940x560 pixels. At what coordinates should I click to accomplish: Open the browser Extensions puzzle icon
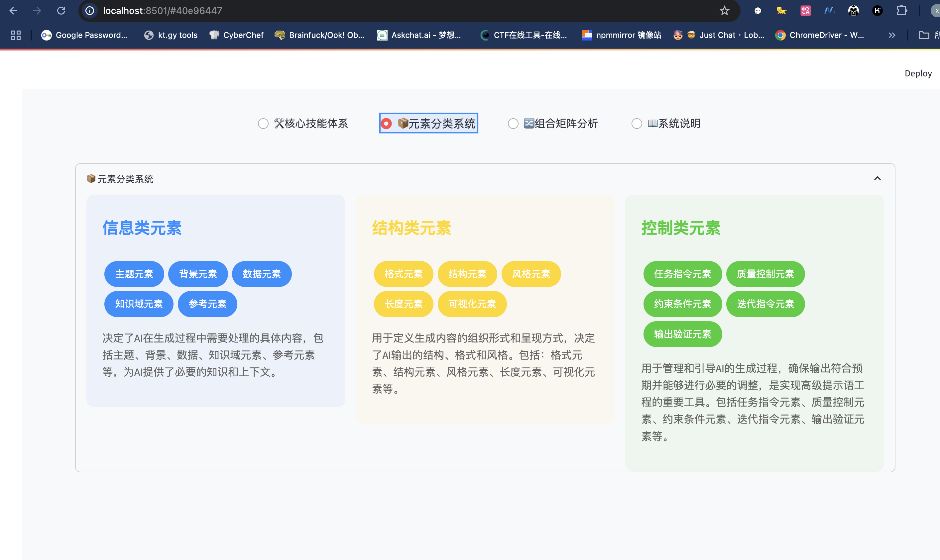[x=901, y=11]
